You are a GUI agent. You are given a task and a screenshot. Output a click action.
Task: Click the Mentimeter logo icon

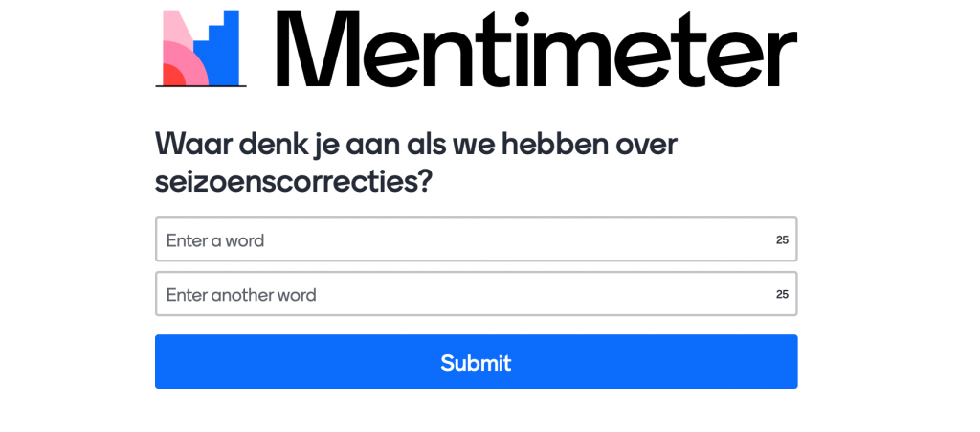(x=201, y=48)
